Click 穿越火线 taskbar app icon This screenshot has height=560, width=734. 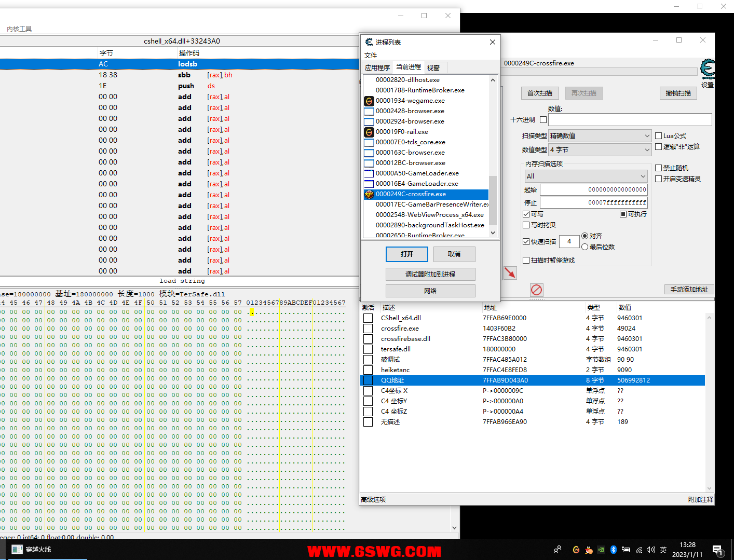pyautogui.click(x=17, y=550)
